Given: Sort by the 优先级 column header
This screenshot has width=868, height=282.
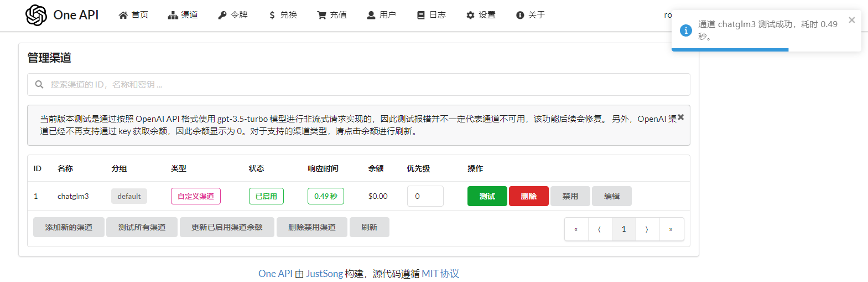Looking at the screenshot, I should click(x=418, y=168).
